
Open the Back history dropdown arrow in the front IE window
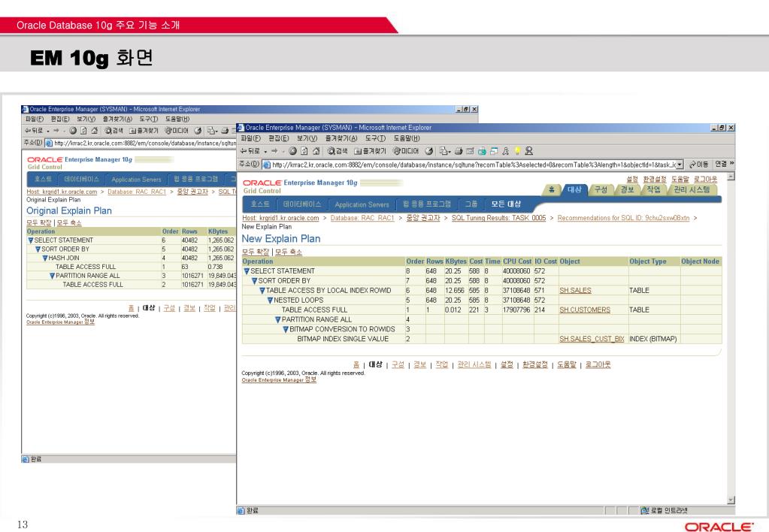click(265, 152)
